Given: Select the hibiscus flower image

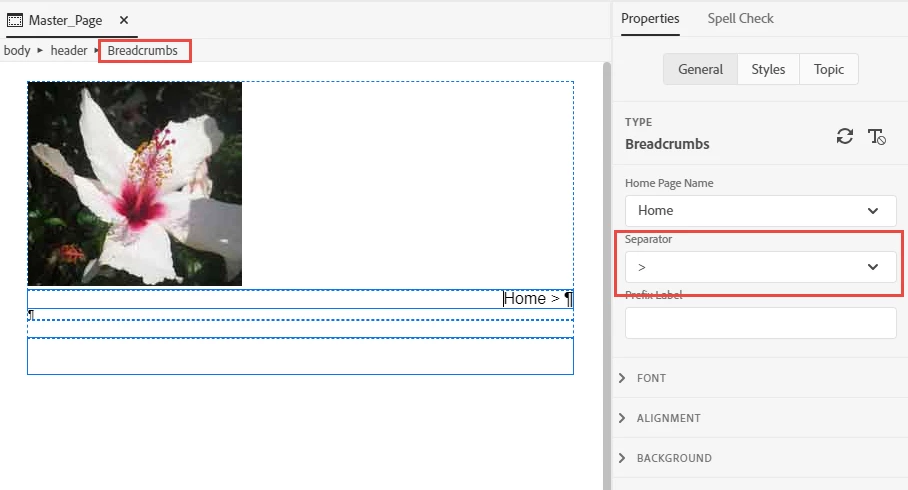Looking at the screenshot, I should coord(135,184).
